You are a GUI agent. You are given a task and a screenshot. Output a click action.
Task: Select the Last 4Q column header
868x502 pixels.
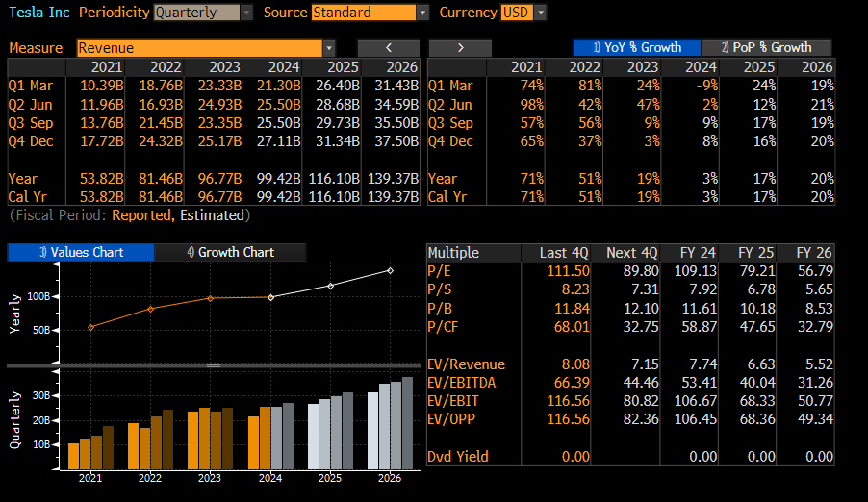point(564,253)
